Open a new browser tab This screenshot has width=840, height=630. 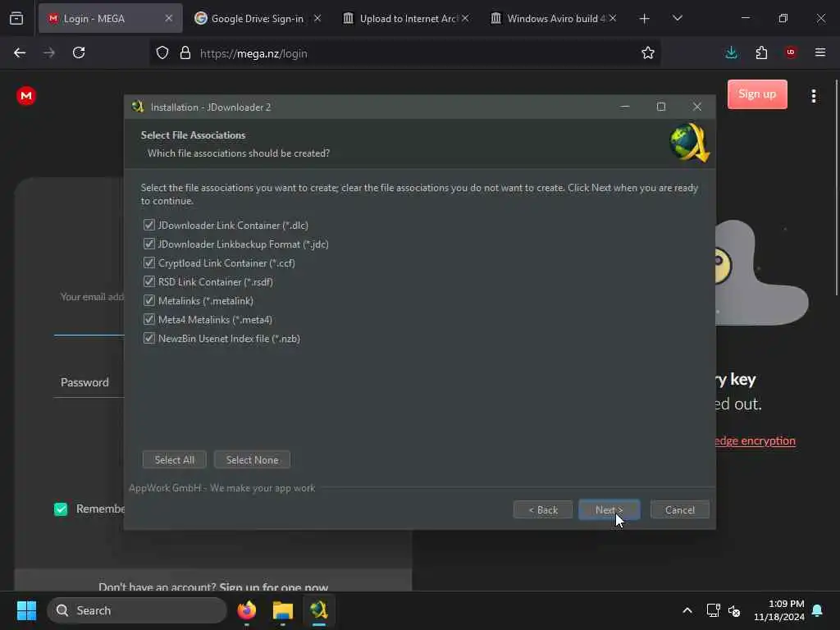point(645,19)
